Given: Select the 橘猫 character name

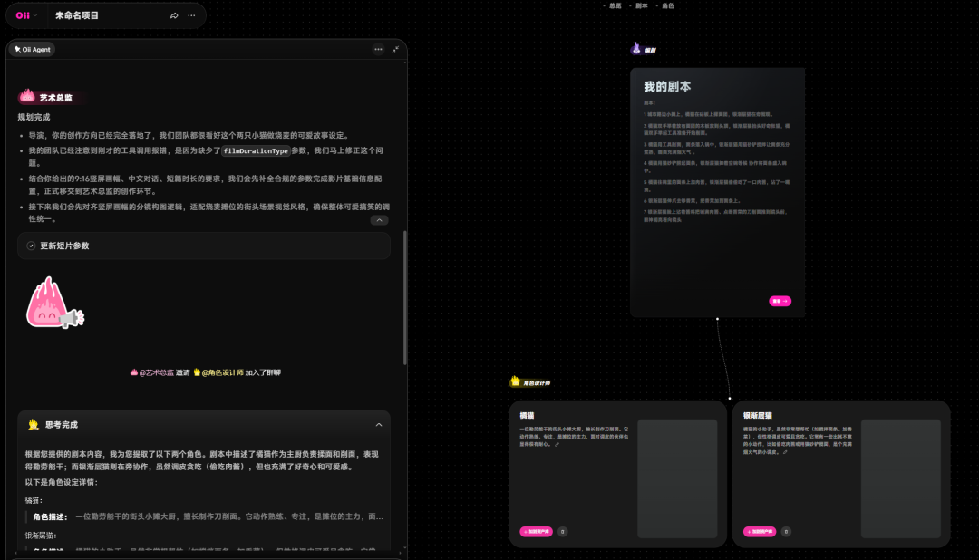Looking at the screenshot, I should pyautogui.click(x=527, y=416).
